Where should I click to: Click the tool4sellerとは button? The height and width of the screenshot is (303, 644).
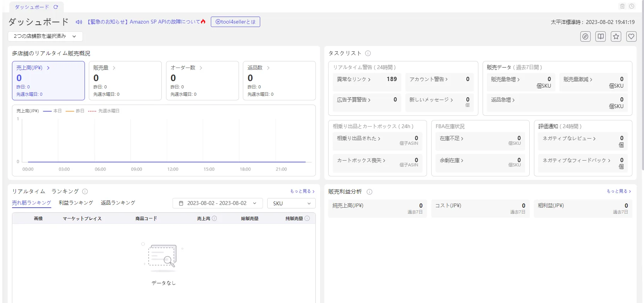236,22
